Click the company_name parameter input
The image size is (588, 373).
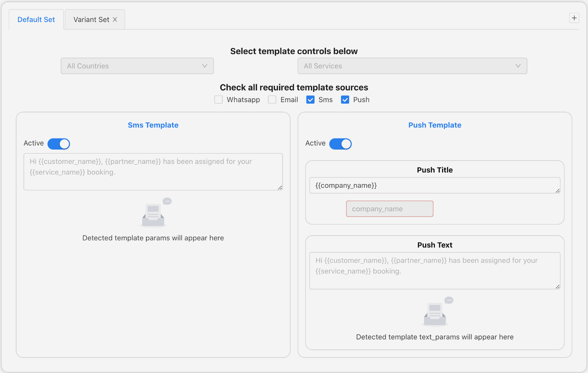[390, 209]
